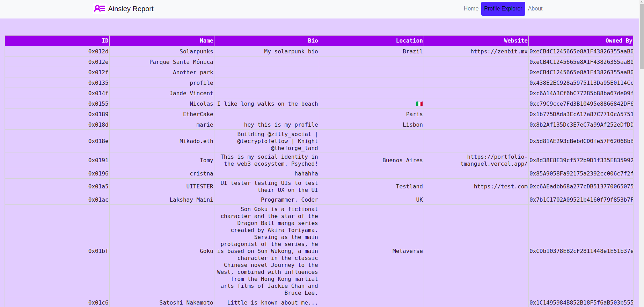Click the location Testland
The height and width of the screenshot is (307, 644).
pyautogui.click(x=409, y=187)
